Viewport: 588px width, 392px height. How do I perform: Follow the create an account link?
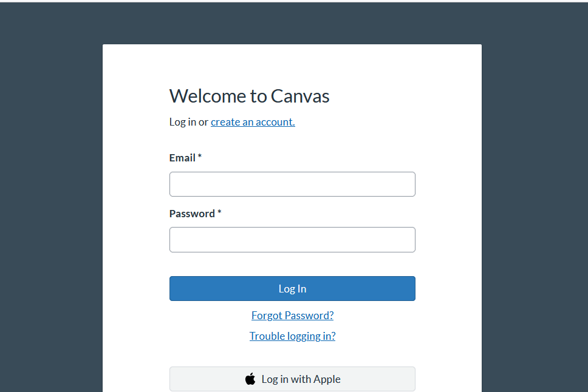[253, 122]
